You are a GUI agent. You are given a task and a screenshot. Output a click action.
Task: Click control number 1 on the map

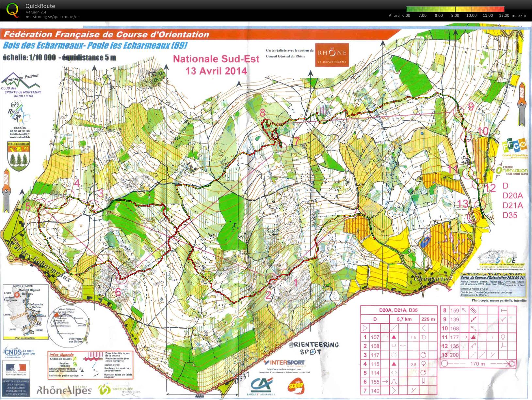coord(297,283)
